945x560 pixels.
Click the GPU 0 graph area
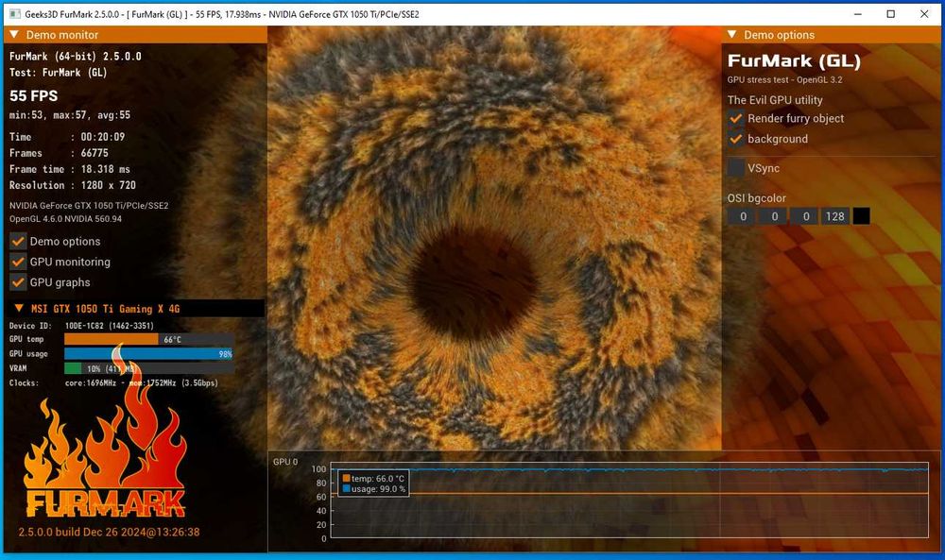[629, 501]
